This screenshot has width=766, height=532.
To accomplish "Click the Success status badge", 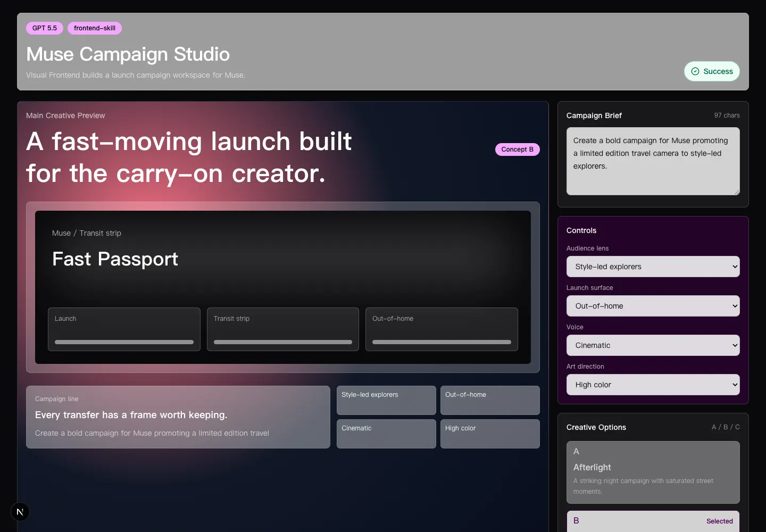I will pyautogui.click(x=712, y=71).
